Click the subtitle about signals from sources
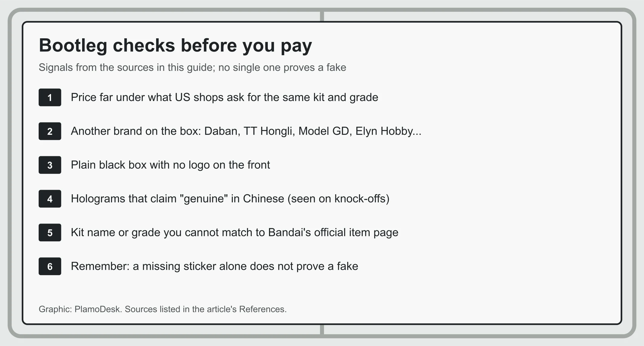The width and height of the screenshot is (644, 346). (192, 68)
